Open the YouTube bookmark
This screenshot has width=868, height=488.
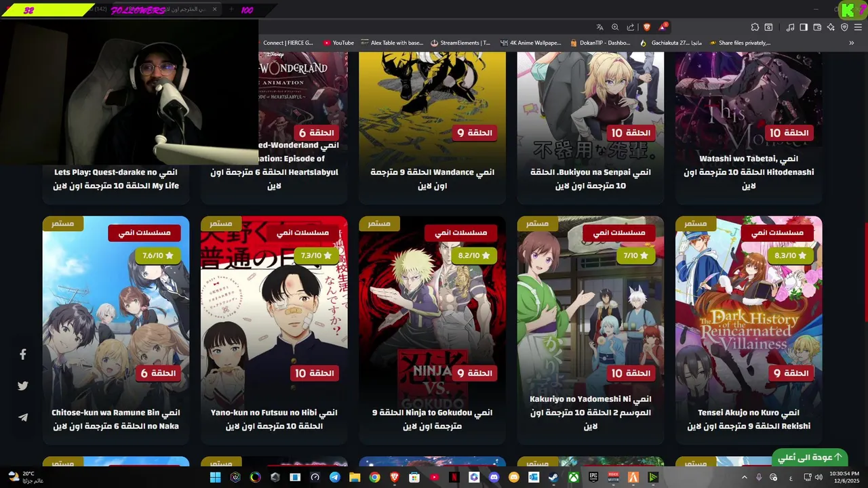pos(338,43)
